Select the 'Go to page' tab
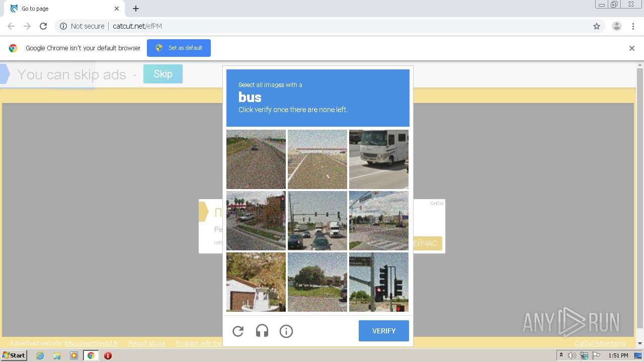 (x=64, y=9)
